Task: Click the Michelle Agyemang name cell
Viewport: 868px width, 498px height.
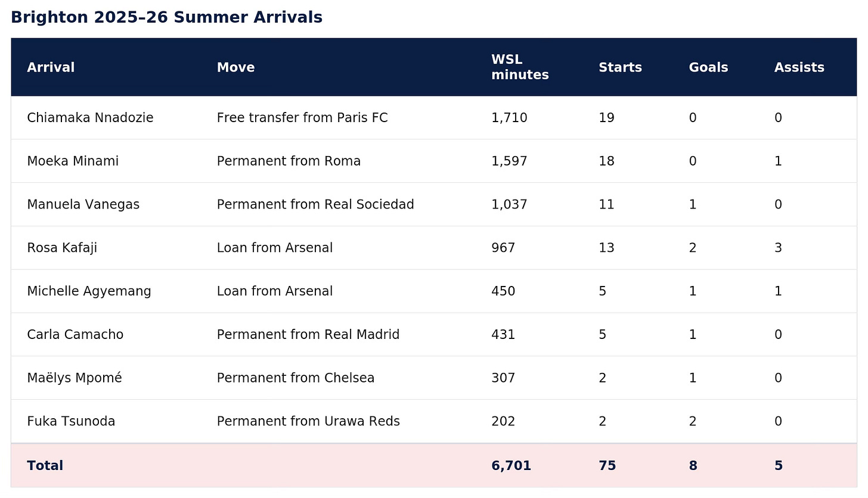Action: 89,291
